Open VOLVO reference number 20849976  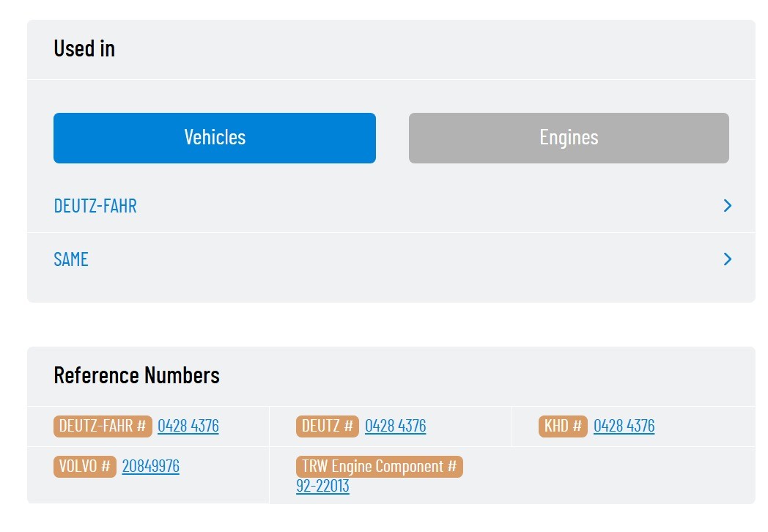click(151, 467)
